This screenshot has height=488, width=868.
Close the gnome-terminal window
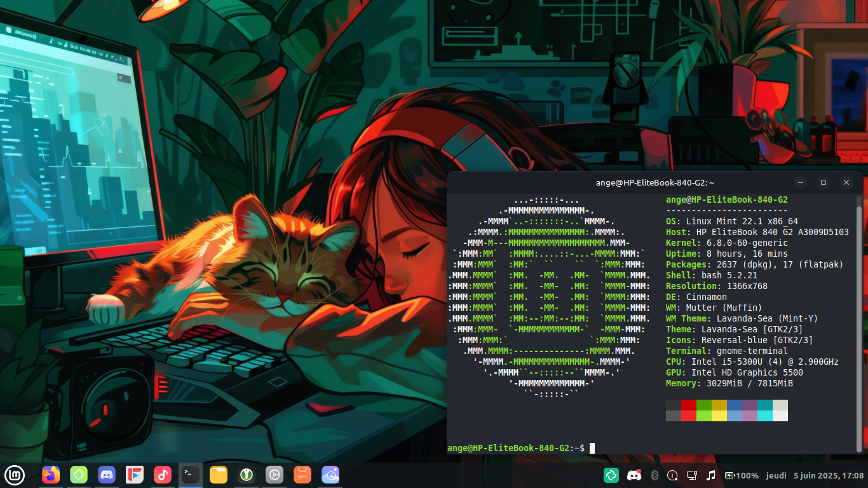846,182
